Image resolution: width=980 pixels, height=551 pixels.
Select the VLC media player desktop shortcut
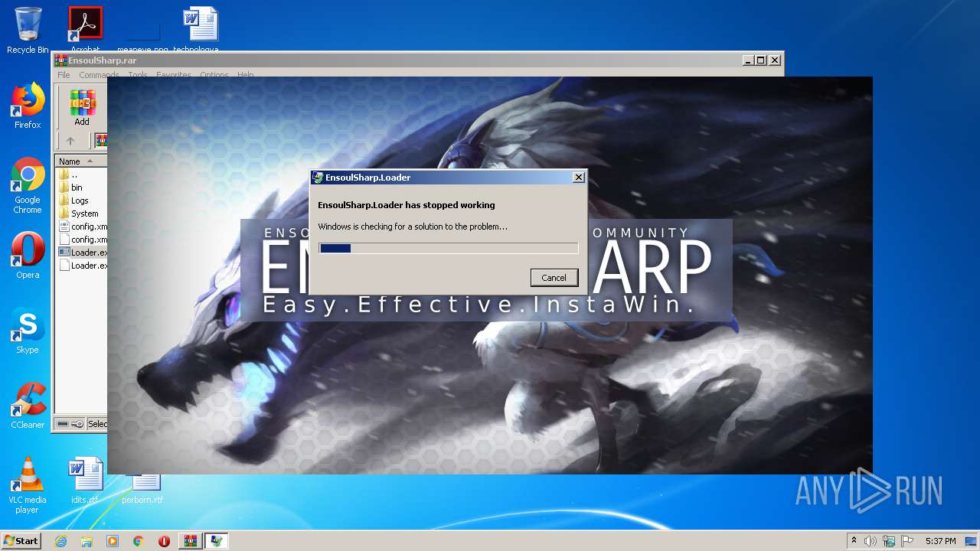(x=28, y=484)
